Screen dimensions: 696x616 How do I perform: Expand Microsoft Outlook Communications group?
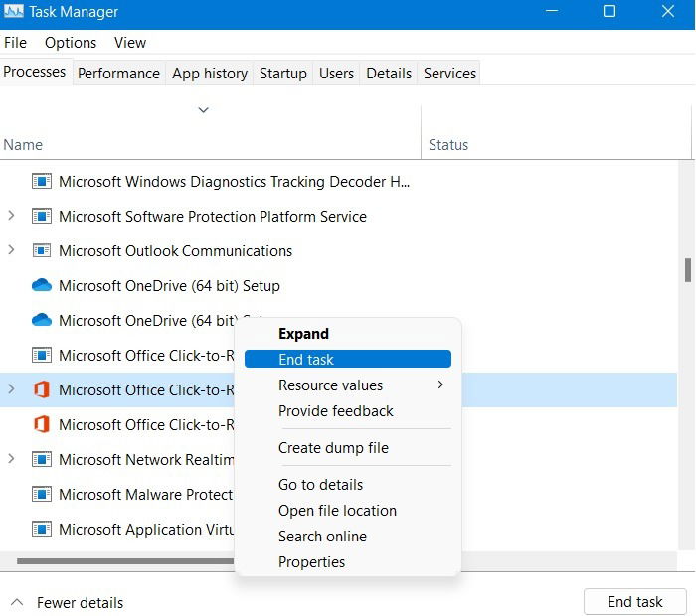(11, 250)
